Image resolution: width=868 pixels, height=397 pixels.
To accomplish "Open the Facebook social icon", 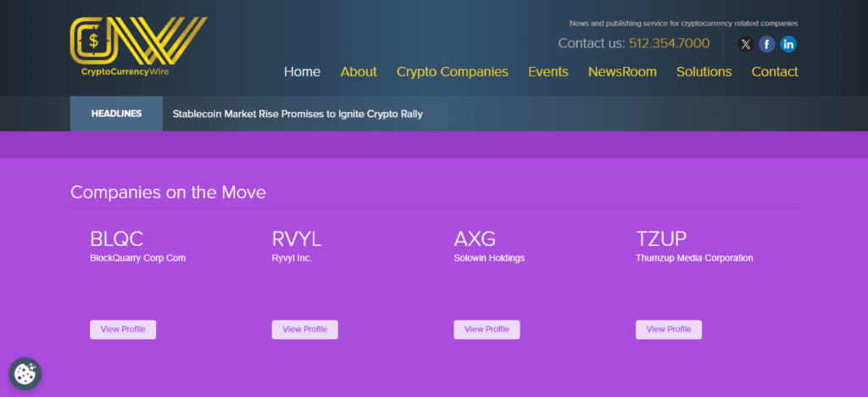I will 767,45.
